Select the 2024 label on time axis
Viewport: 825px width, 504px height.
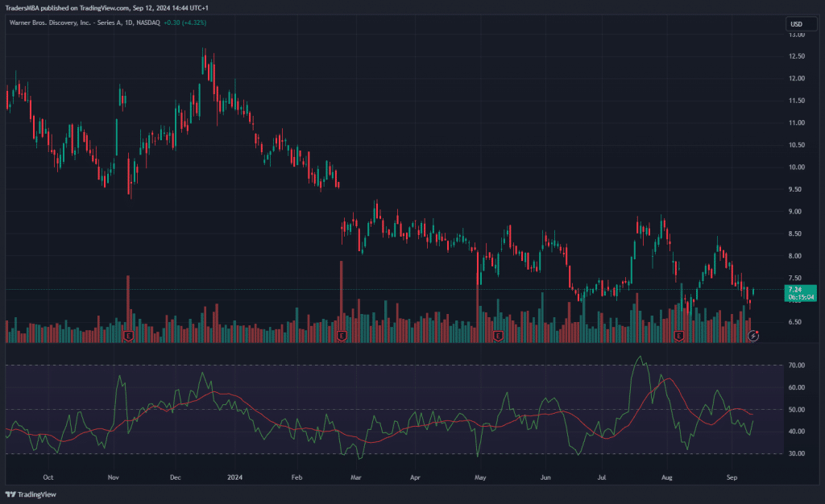tap(234, 477)
